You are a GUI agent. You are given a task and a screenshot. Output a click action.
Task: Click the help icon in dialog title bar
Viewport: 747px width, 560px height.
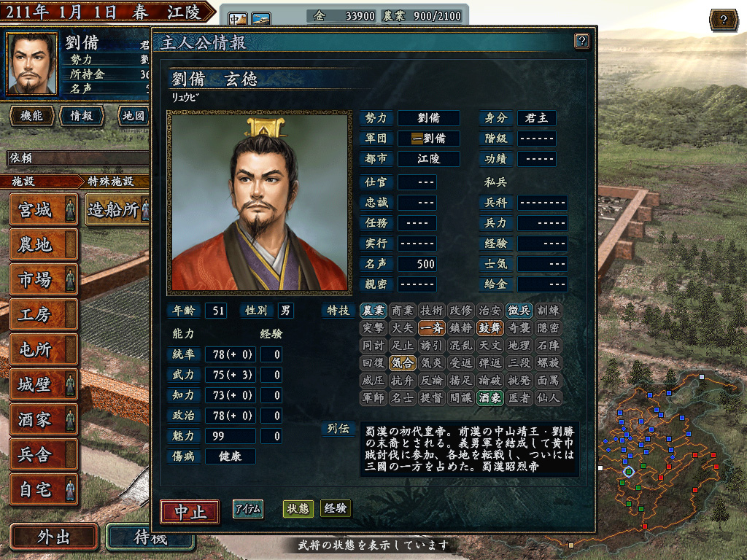point(581,41)
